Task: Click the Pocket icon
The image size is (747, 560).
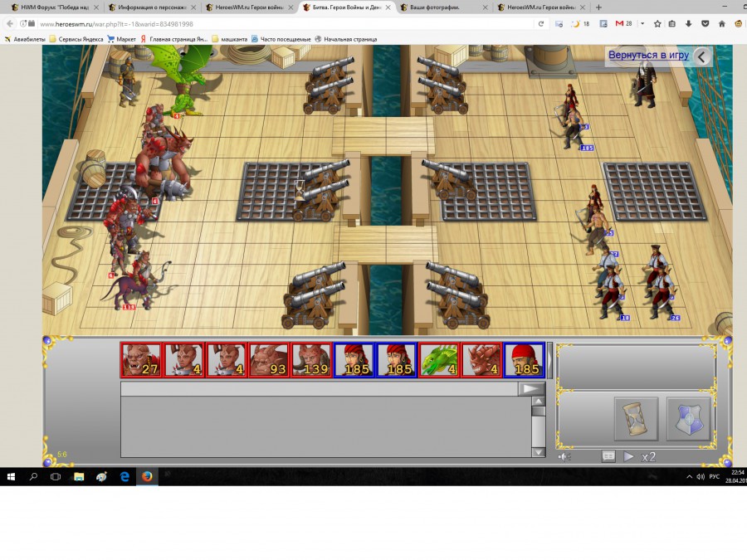Action: pyautogui.click(x=705, y=24)
